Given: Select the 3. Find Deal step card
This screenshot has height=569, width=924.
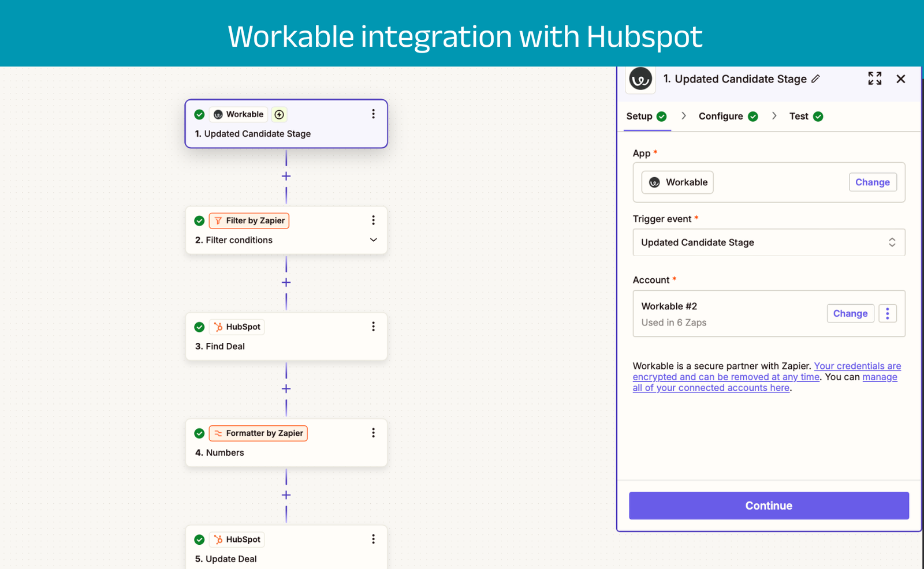Looking at the screenshot, I should pyautogui.click(x=286, y=336).
